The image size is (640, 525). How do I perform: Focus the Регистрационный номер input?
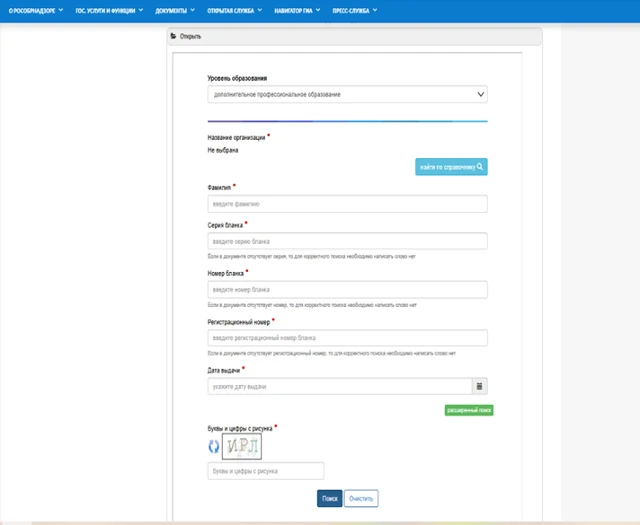point(347,338)
